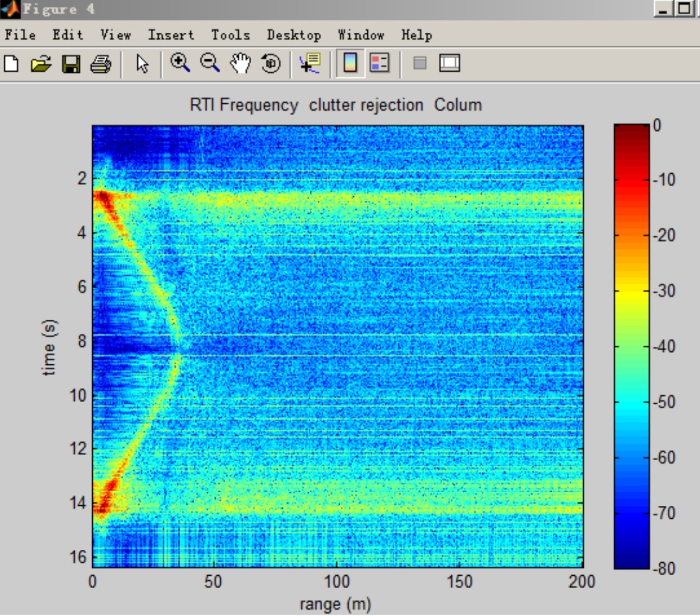Activate the Zoom Out magnifier tool
The image size is (700, 616).
[x=210, y=63]
